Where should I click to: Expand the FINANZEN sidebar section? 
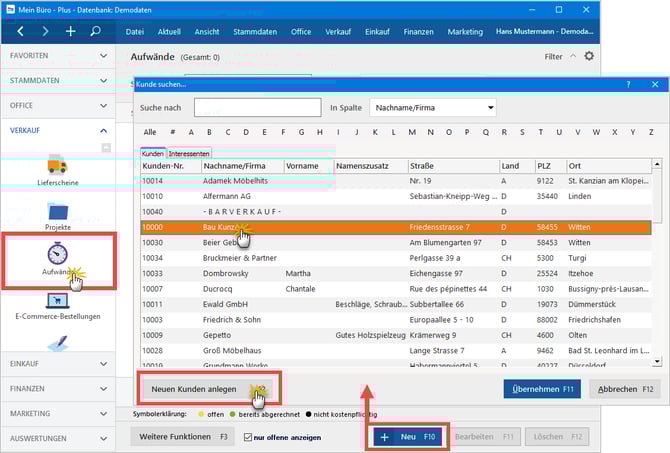[x=58, y=390]
